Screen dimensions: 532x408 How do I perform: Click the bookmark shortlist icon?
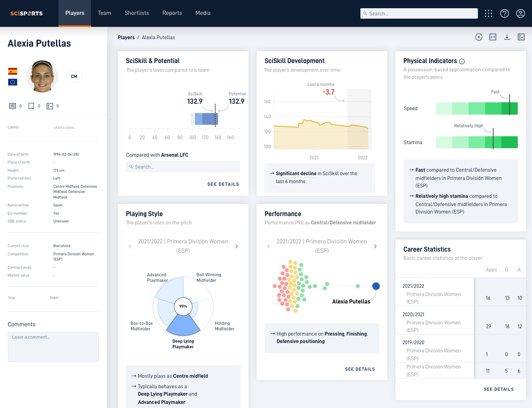(x=31, y=106)
